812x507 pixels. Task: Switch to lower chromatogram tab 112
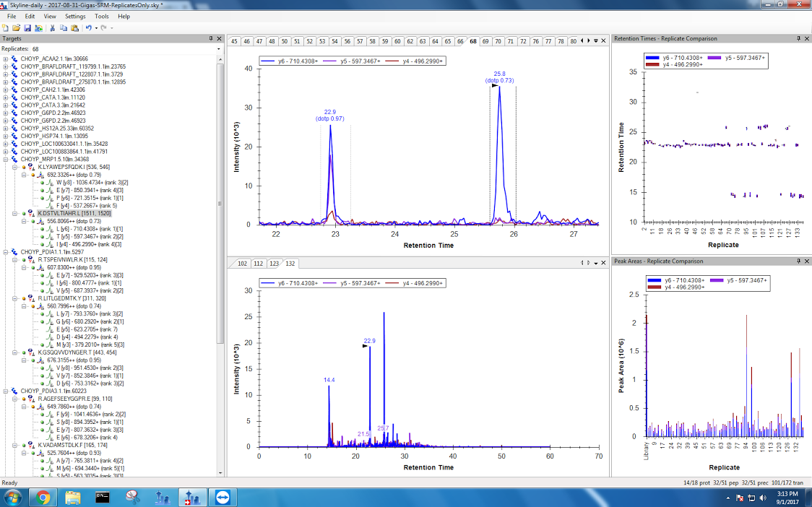[x=258, y=264]
